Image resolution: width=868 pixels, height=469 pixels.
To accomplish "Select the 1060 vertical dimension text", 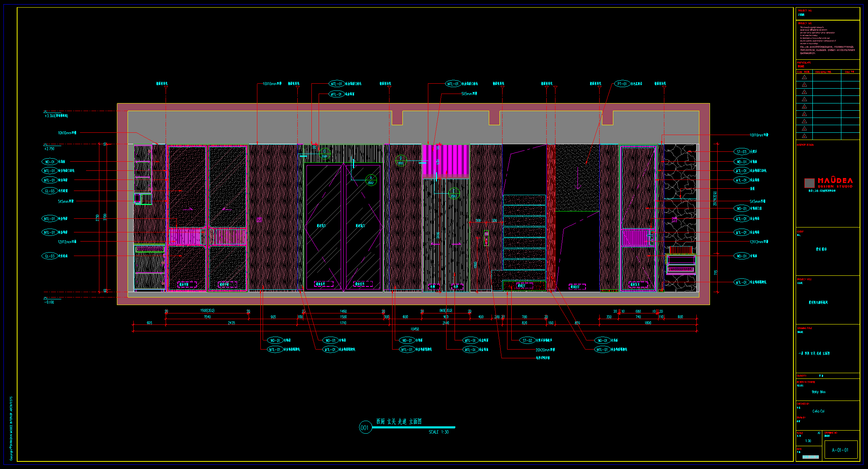I will pyautogui.click(x=475, y=264).
